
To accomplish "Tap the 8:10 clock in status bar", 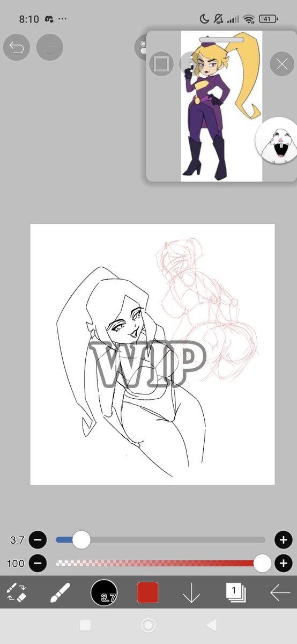I will (29, 19).
